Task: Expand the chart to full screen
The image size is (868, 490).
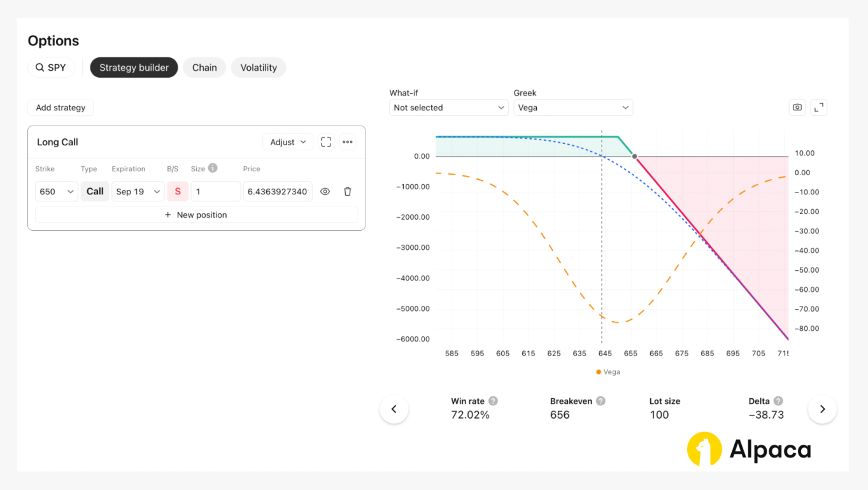Action: [x=818, y=107]
